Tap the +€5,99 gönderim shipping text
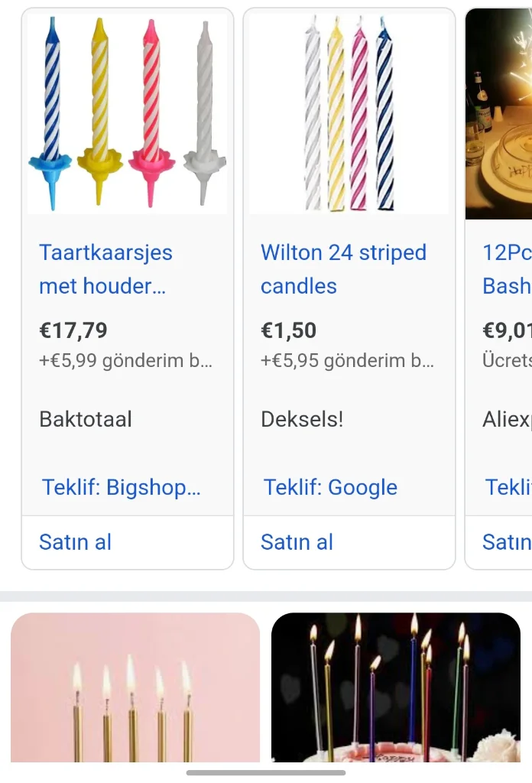 point(125,360)
